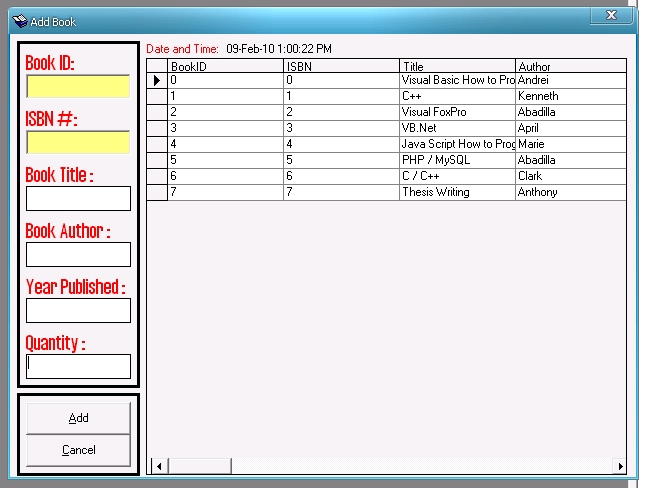Viewport: 649px width, 488px height.
Task: Click the 'Java Script How to Prog' cell
Action: 457,144
